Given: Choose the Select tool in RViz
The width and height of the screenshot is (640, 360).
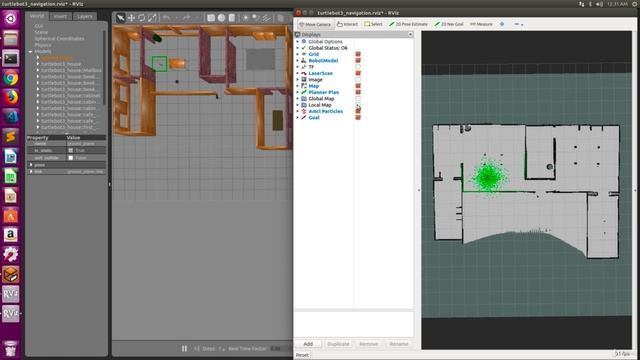Looking at the screenshot, I should 373,24.
